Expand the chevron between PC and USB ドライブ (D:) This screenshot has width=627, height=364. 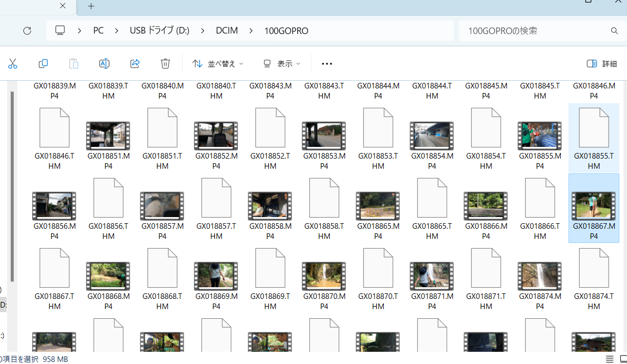[117, 31]
